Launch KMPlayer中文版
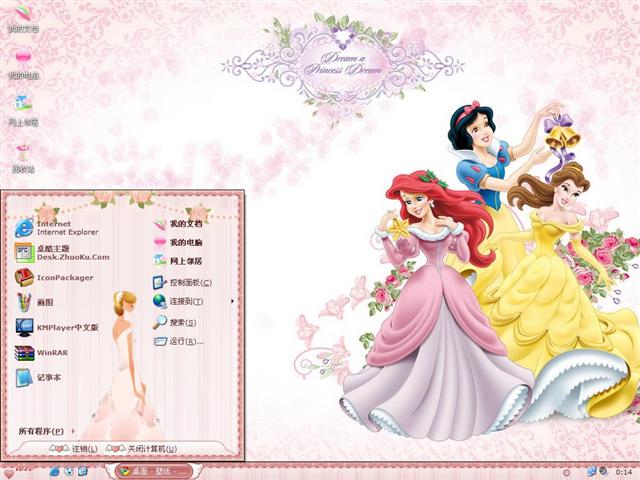Screen dimensions: 640x480 (57, 327)
